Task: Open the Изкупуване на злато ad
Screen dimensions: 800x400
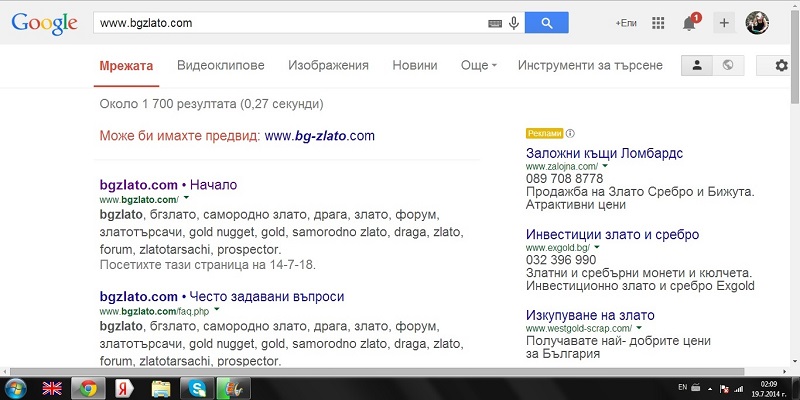Action: click(x=590, y=315)
